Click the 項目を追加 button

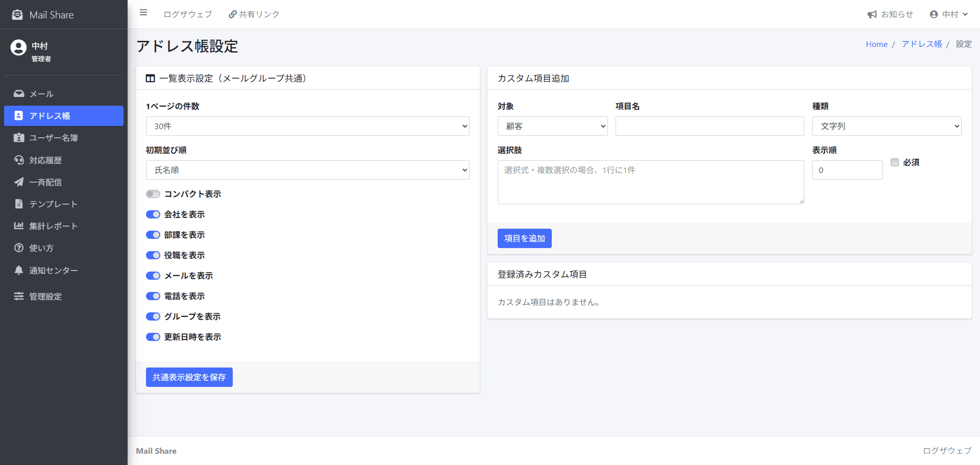click(525, 238)
